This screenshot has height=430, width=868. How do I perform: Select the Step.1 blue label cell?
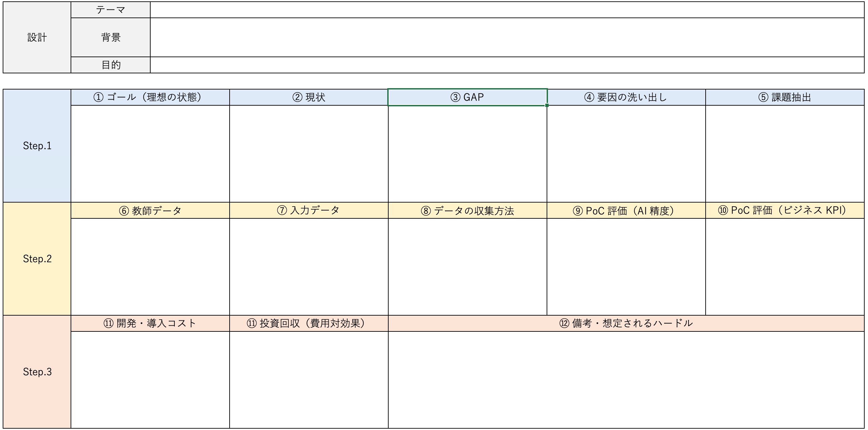(37, 146)
